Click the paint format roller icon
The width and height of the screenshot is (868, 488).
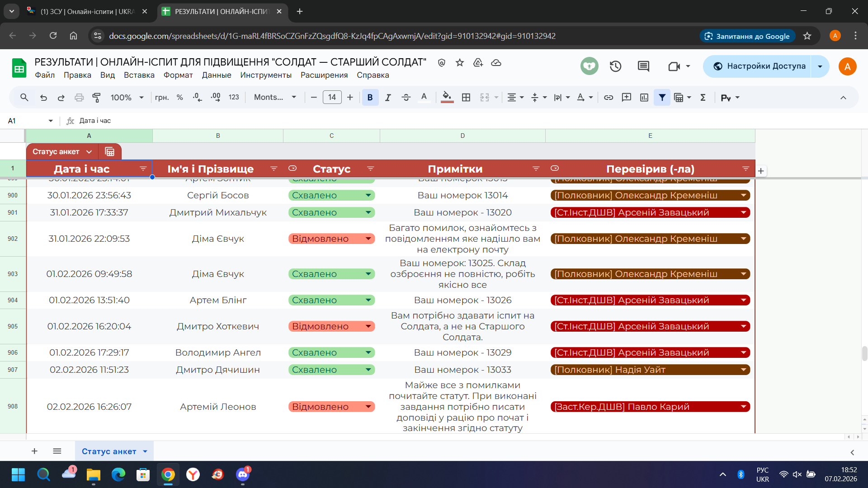tap(96, 98)
